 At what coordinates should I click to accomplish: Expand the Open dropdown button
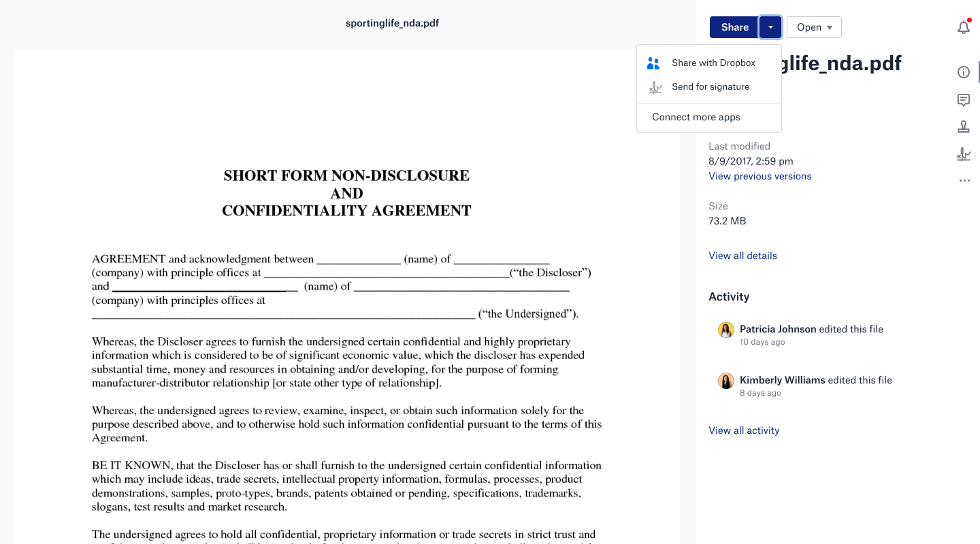814,27
